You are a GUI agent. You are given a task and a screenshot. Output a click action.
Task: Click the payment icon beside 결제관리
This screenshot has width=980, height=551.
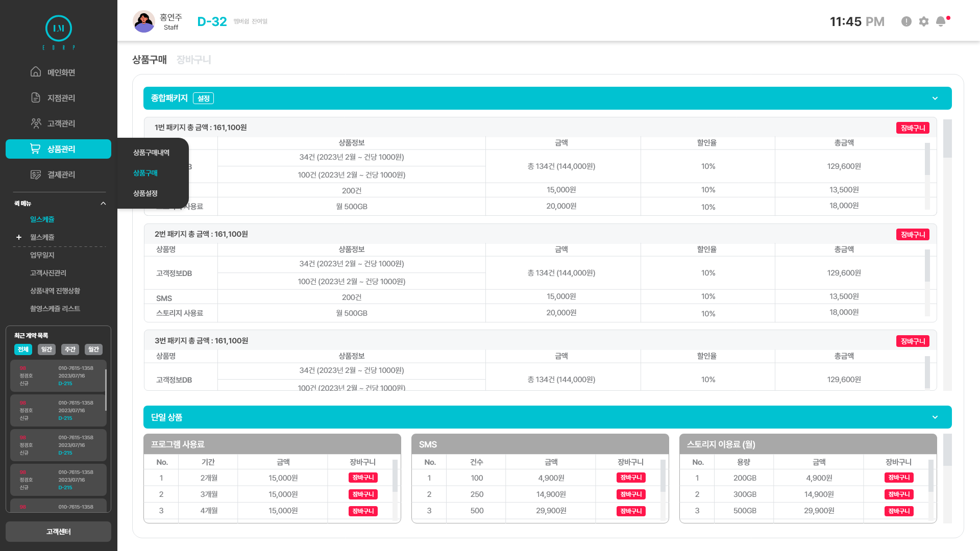[x=36, y=174]
